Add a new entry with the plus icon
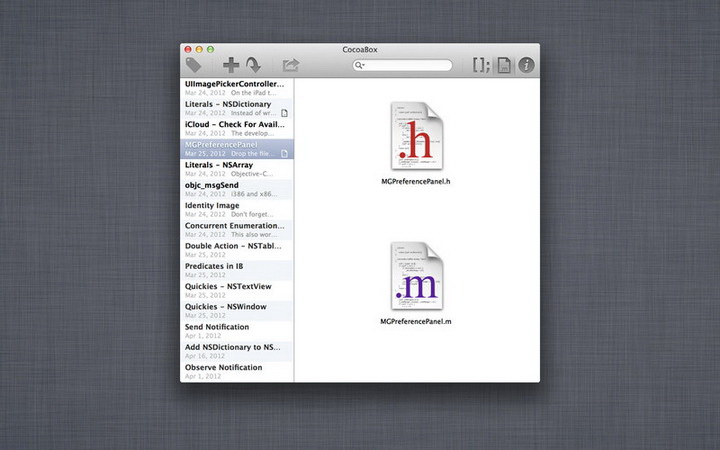This screenshot has width=720, height=450. click(x=231, y=65)
